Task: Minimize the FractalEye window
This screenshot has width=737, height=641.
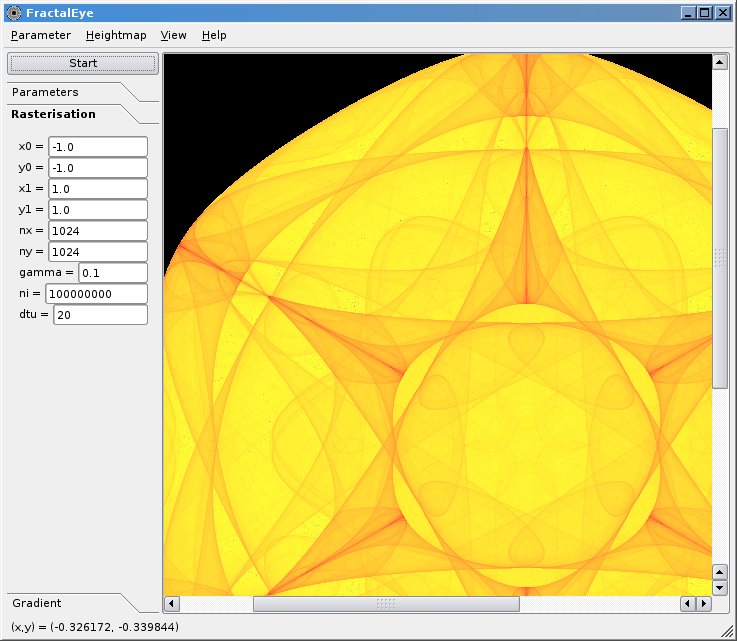Action: (688, 13)
